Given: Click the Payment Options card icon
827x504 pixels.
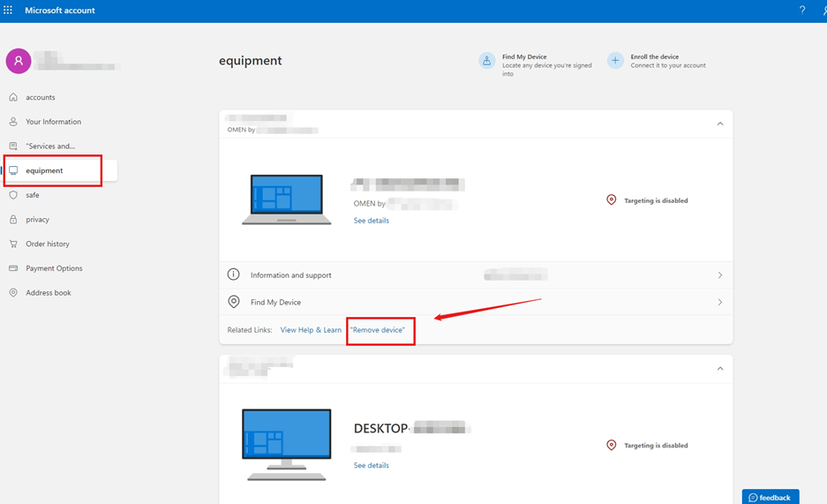Looking at the screenshot, I should click(13, 268).
